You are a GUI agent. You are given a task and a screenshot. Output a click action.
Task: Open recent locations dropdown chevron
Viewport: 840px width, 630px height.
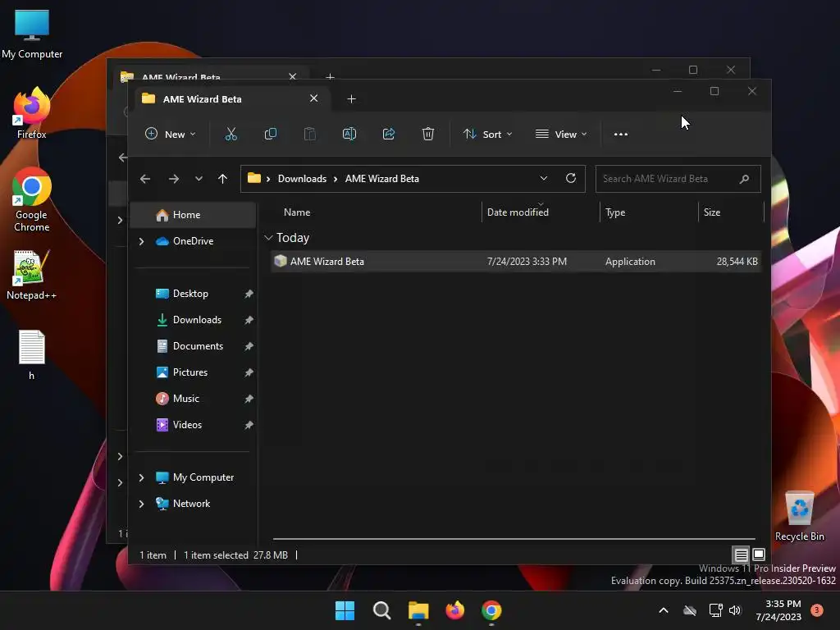(x=199, y=179)
